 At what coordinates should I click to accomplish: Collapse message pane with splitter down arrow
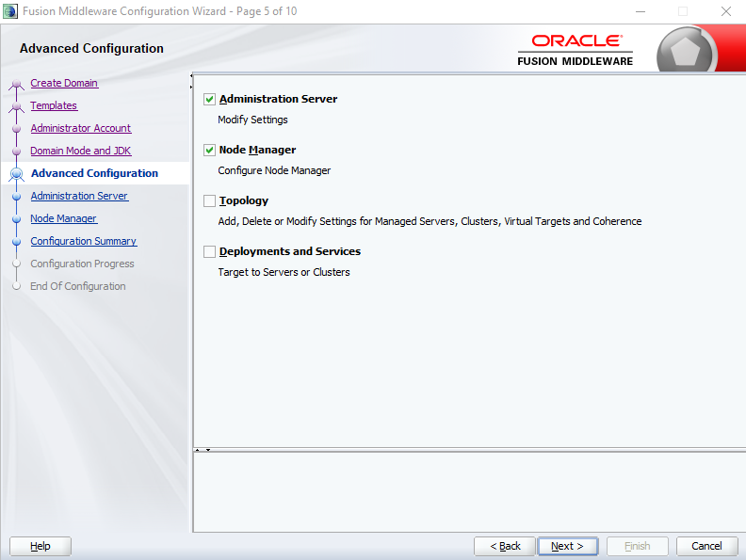tap(208, 450)
